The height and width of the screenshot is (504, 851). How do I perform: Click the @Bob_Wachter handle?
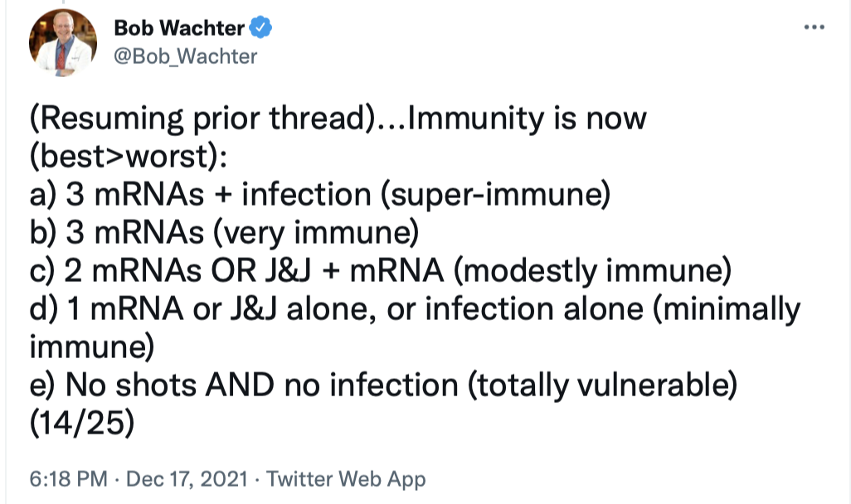pos(184,56)
